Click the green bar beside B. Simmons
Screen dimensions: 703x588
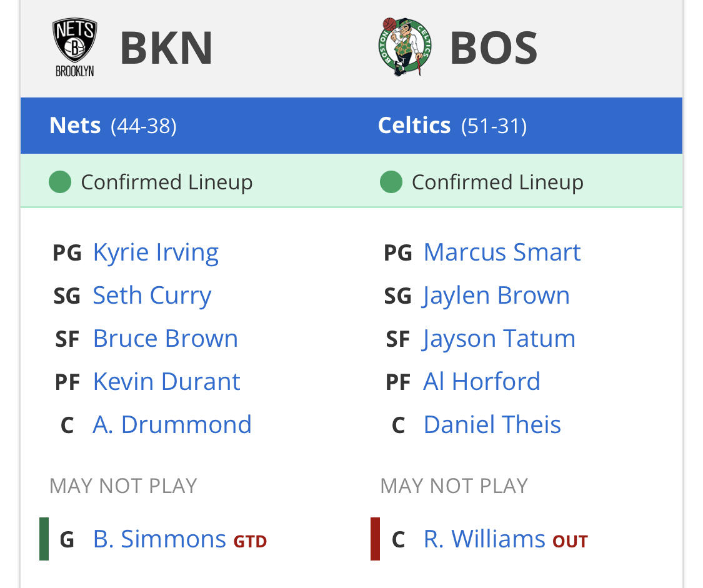[x=44, y=539]
